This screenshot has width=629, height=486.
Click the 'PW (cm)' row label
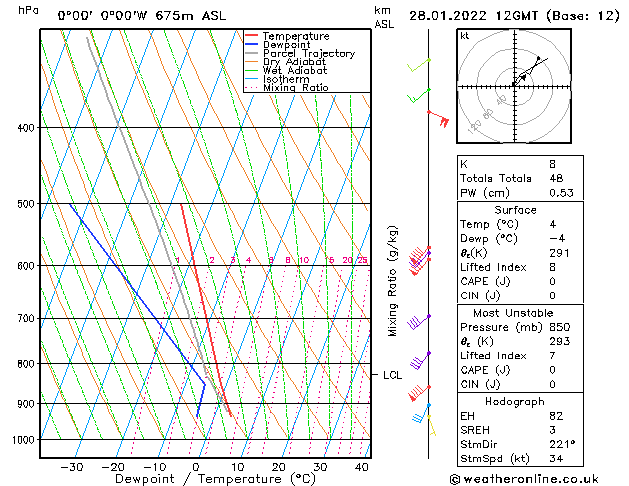tap(485, 193)
